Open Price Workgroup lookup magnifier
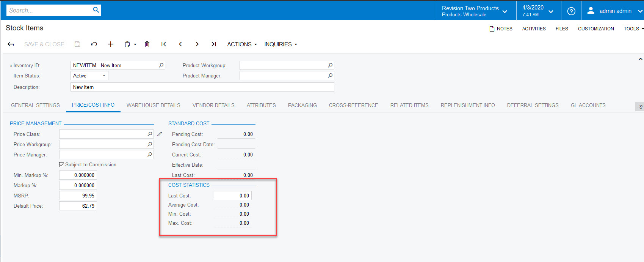 150,144
